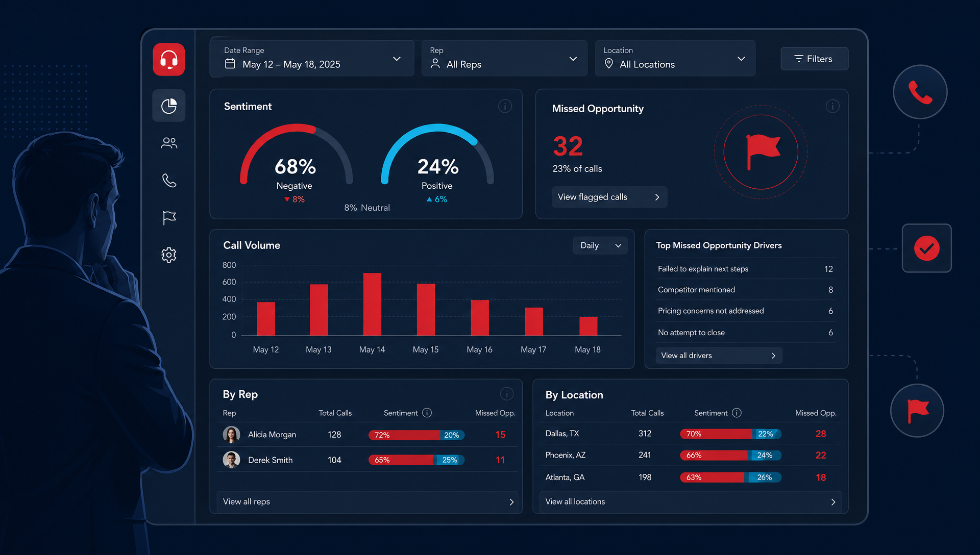The width and height of the screenshot is (980, 555).
Task: Click the red checkmark badge icon
Action: [926, 248]
